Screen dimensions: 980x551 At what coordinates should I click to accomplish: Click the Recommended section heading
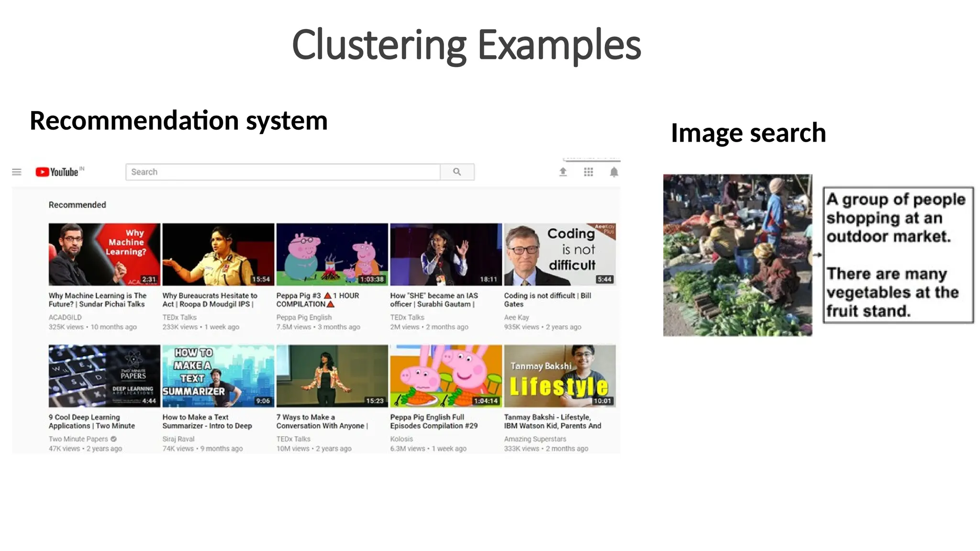pyautogui.click(x=77, y=205)
